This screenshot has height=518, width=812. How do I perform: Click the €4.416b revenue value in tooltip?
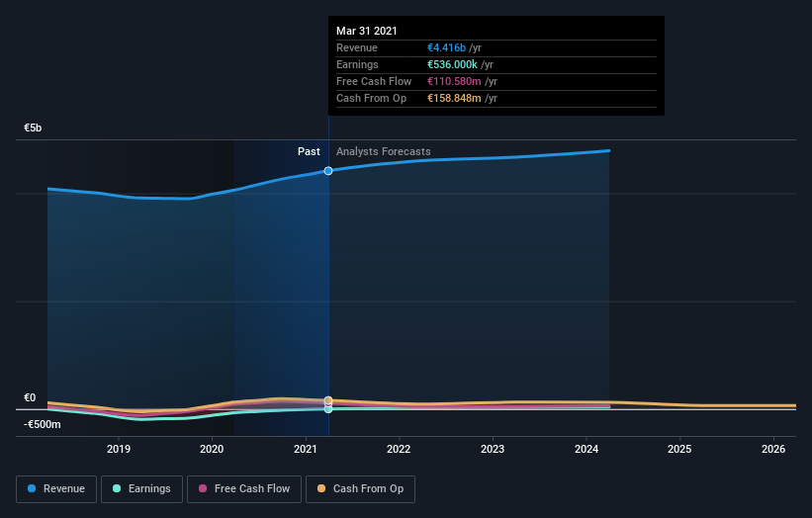click(x=446, y=47)
